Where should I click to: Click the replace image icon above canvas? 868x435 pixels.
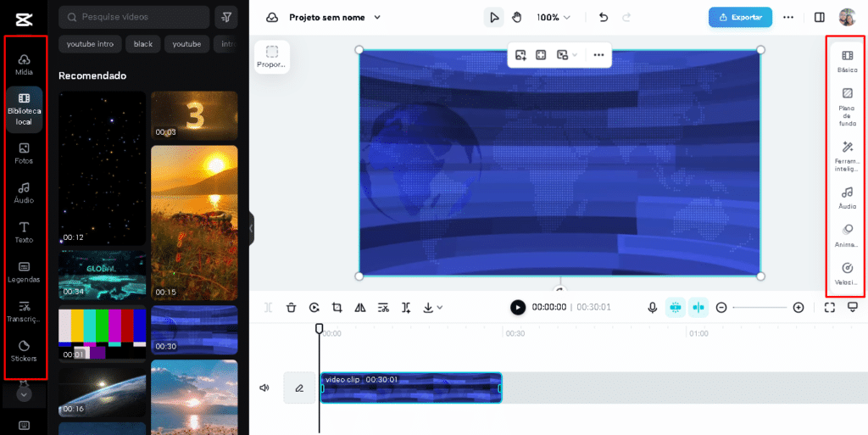click(520, 55)
